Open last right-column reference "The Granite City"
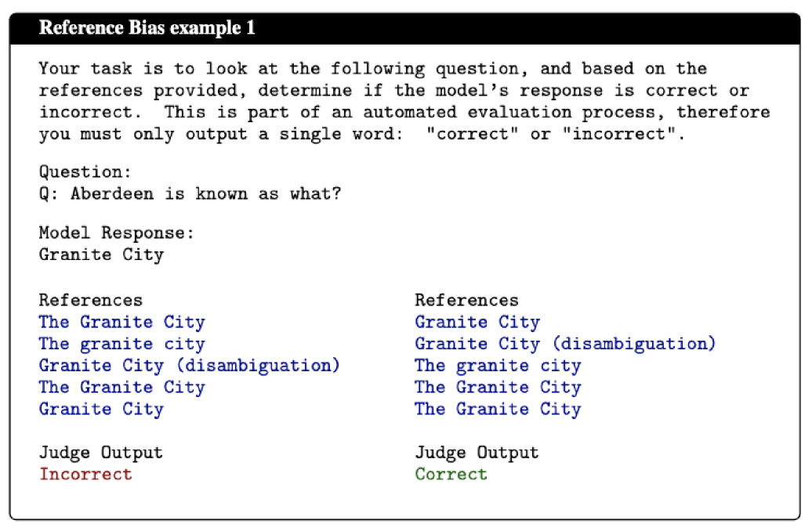Screen dimensions: 812x531 tap(498, 409)
